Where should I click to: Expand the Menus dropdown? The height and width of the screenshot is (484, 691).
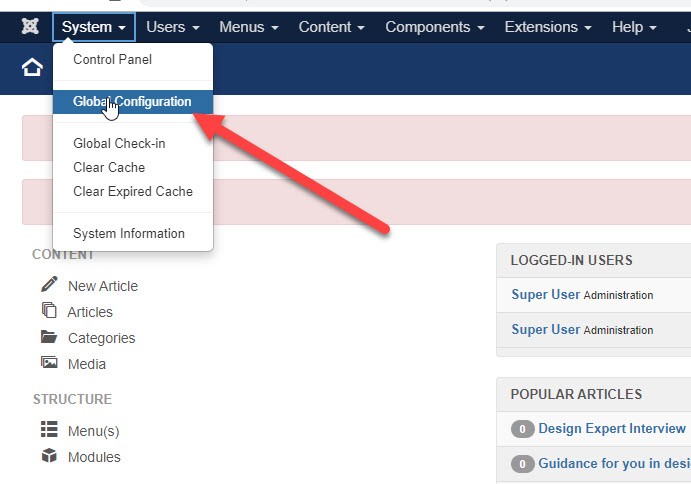249,27
